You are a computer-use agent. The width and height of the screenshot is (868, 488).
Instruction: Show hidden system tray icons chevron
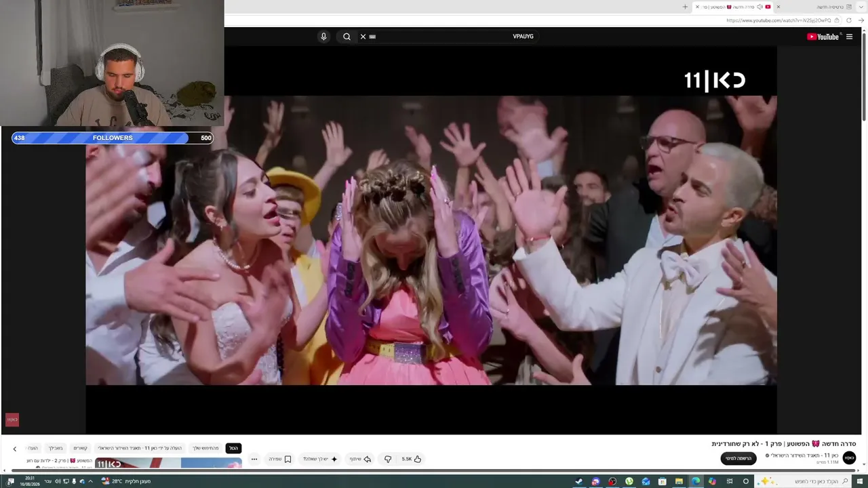(x=92, y=481)
